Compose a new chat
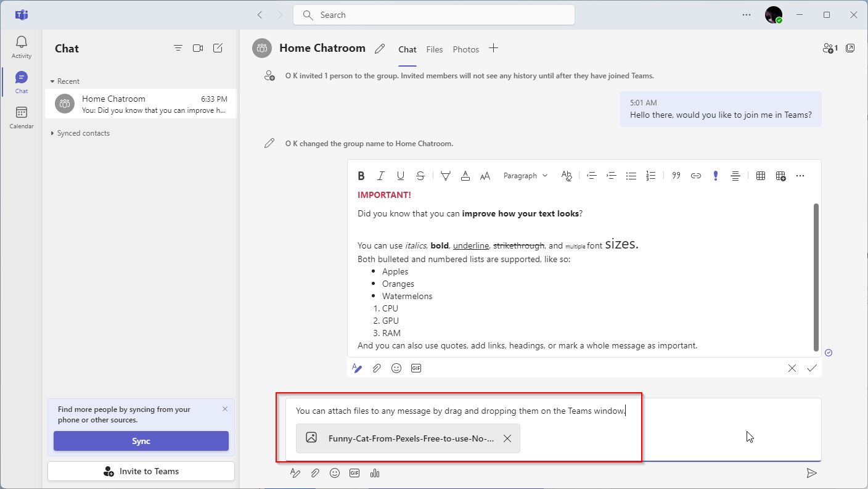This screenshot has height=489, width=868. pos(218,48)
